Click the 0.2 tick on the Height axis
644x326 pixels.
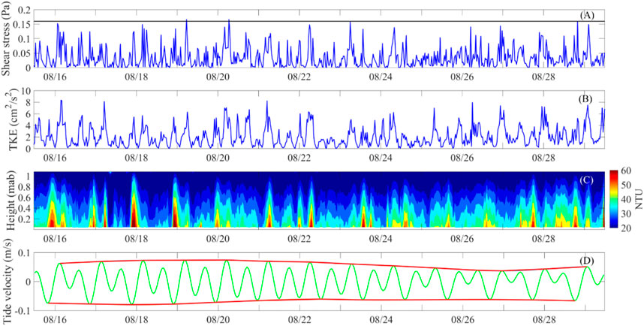coord(25,219)
